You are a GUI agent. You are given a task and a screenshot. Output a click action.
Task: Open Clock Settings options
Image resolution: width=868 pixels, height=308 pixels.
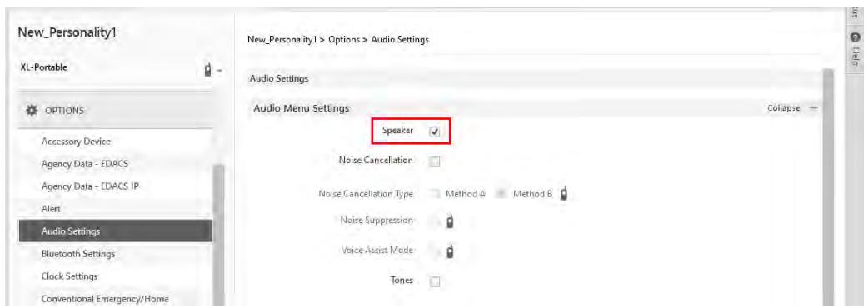point(70,276)
